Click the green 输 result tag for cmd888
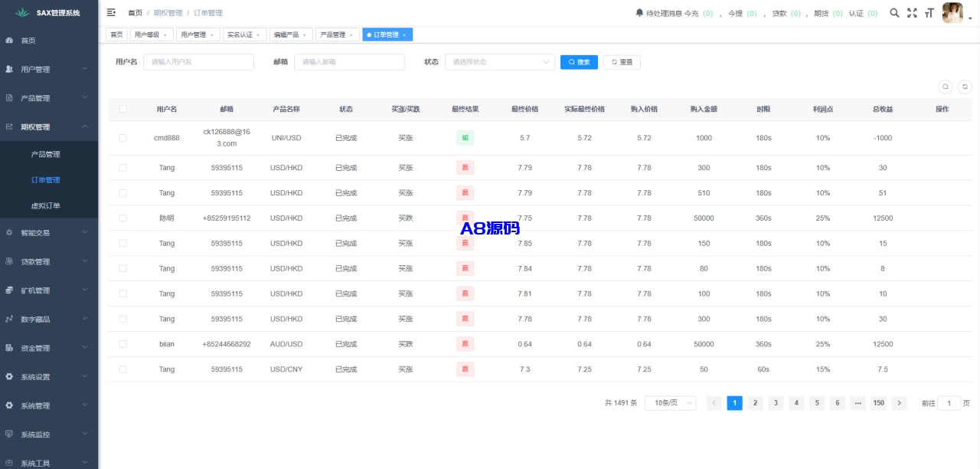Screen dimensions: 980x469 tap(465, 138)
